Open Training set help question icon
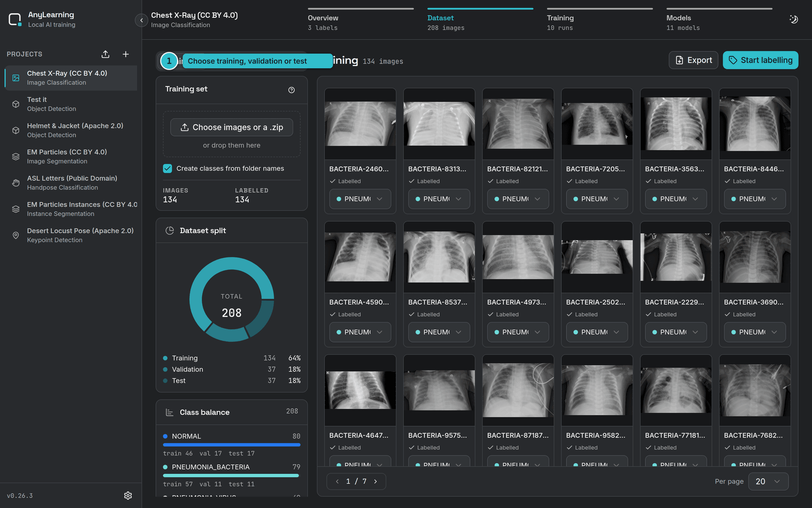Viewport: 812px width, 508px height. (291, 90)
